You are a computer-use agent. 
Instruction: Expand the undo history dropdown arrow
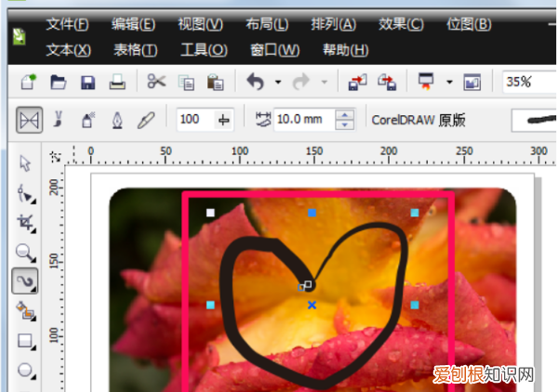click(x=277, y=83)
